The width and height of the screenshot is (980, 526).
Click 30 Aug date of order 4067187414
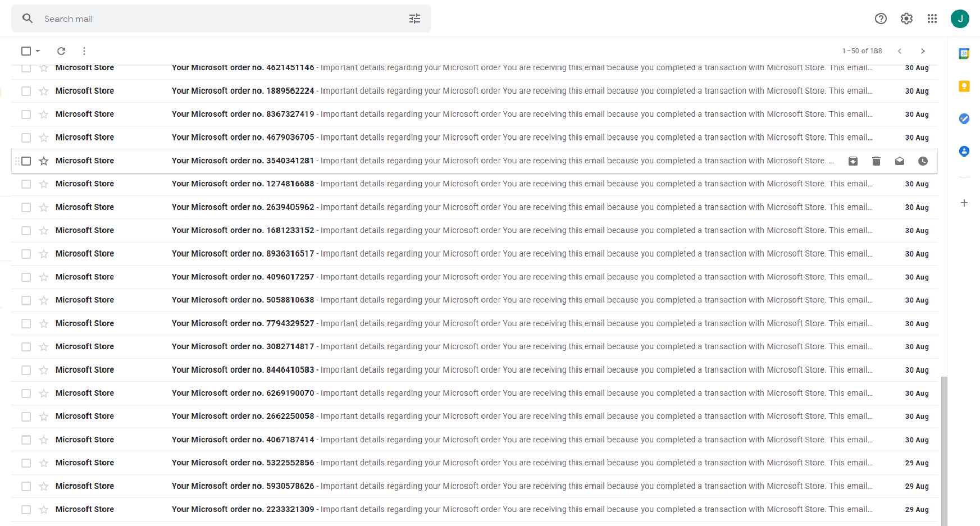(x=917, y=440)
